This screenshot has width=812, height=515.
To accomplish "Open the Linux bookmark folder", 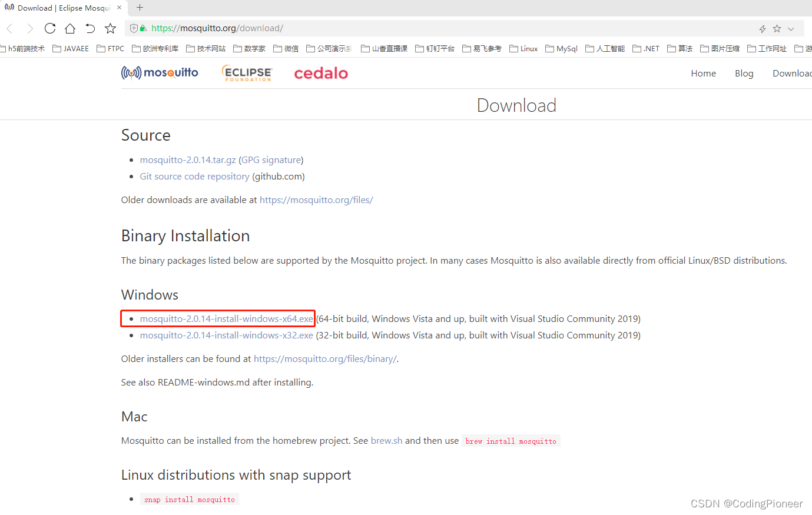I will click(x=523, y=49).
